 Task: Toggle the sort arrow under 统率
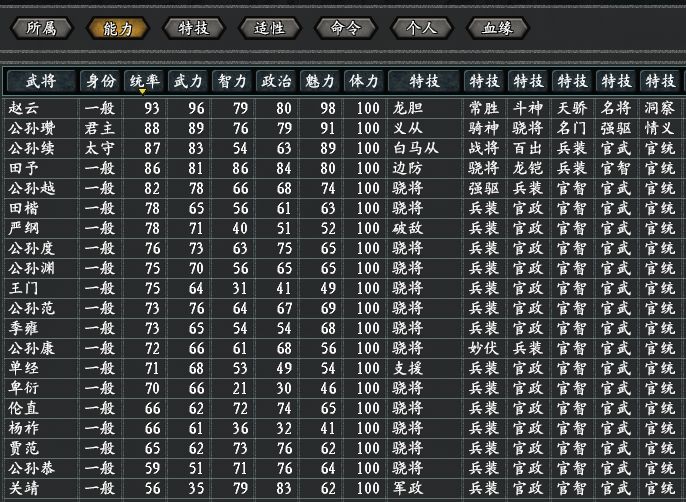pos(142,91)
